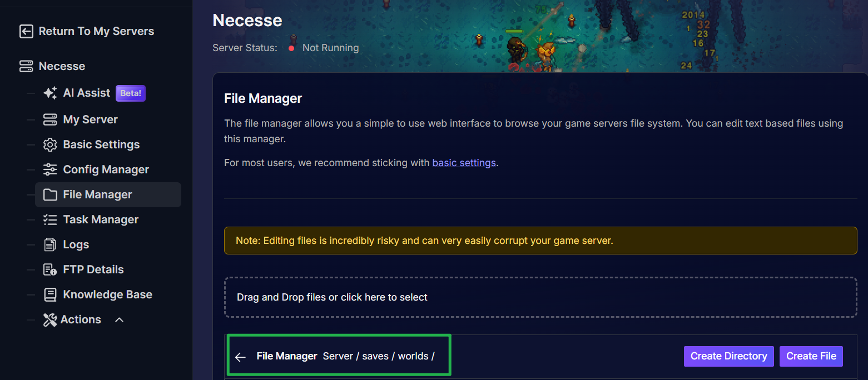Click the AI Assist sparkle icon
Image resolution: width=868 pixels, height=380 pixels.
[50, 93]
